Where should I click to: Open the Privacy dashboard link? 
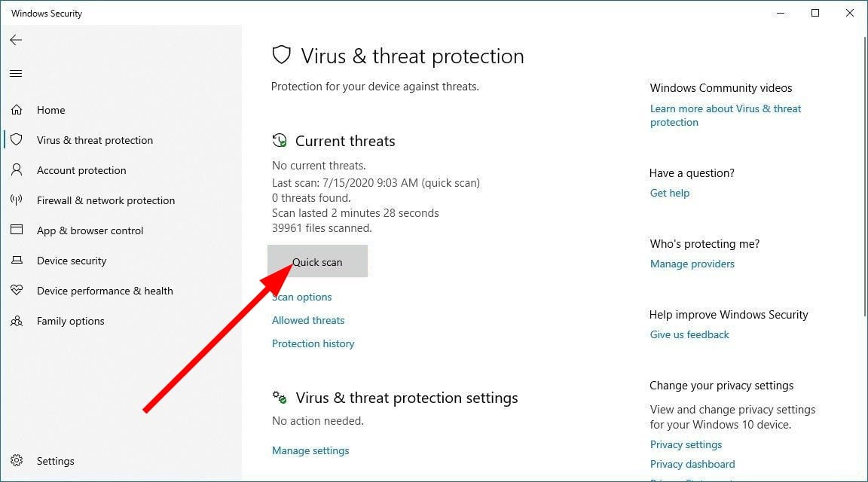pyautogui.click(x=692, y=464)
